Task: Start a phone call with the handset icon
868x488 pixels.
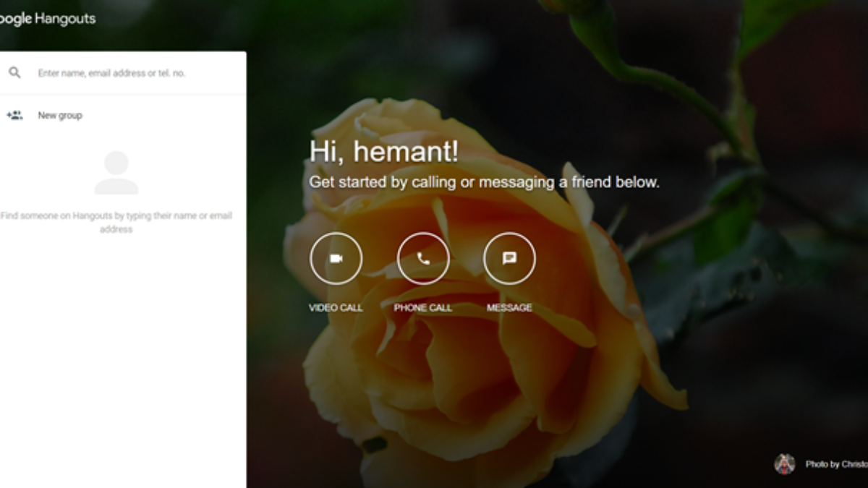Action: point(423,258)
